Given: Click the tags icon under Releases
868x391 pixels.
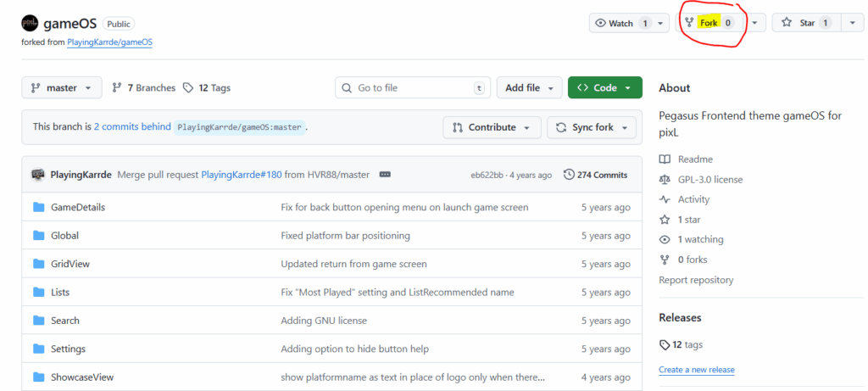Looking at the screenshot, I should [665, 344].
